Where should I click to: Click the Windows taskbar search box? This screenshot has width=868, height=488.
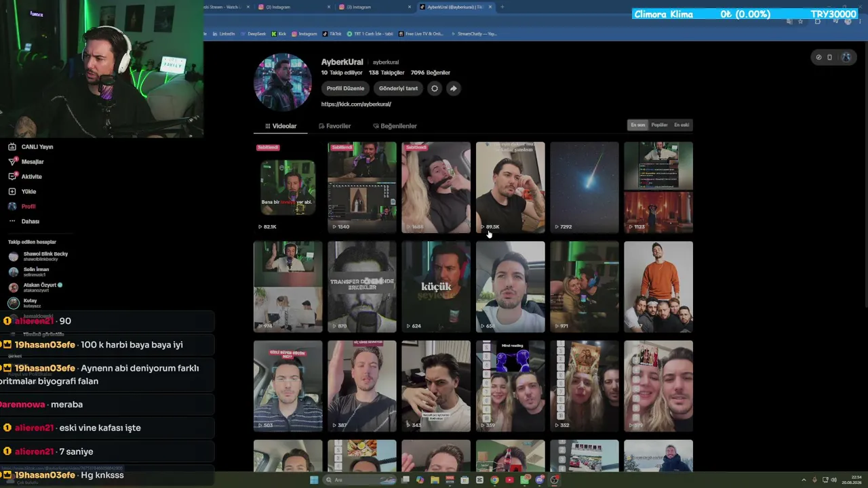click(x=359, y=480)
